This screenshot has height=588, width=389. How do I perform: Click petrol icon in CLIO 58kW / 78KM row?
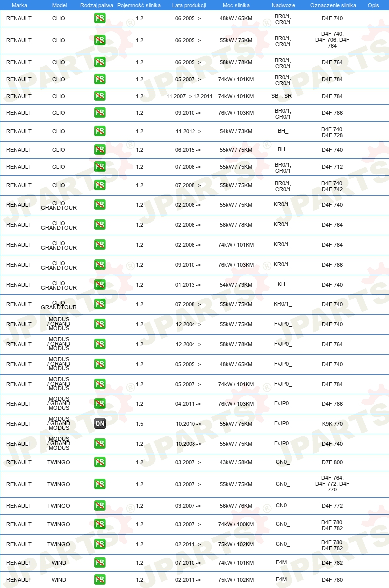pos(100,62)
